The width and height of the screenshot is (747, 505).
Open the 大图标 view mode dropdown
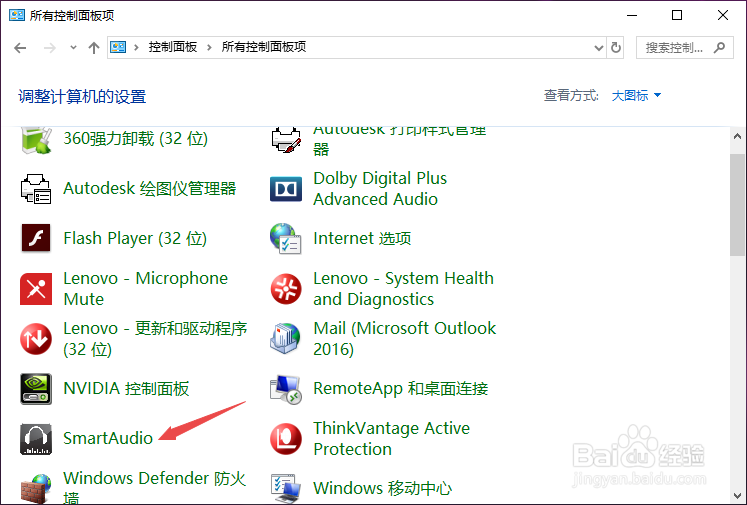tap(636, 95)
